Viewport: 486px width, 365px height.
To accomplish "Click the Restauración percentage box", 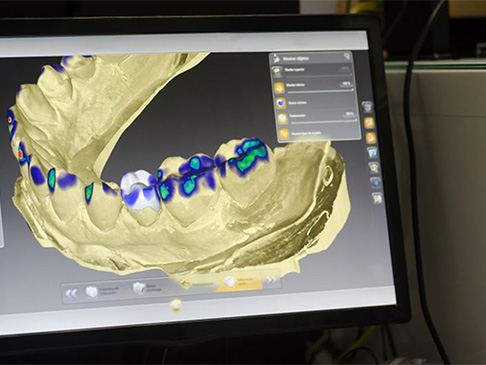I will [x=350, y=114].
